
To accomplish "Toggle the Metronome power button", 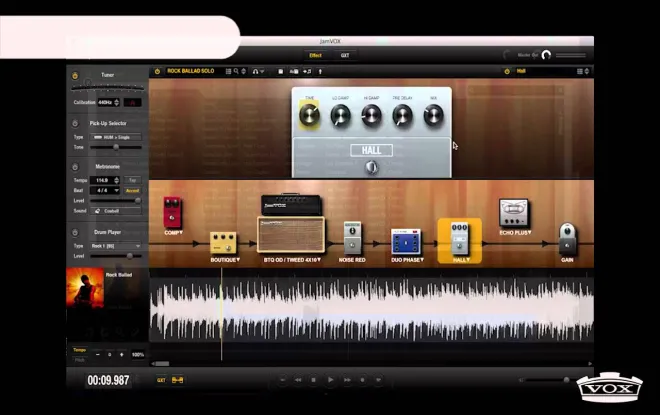I will pos(75,167).
